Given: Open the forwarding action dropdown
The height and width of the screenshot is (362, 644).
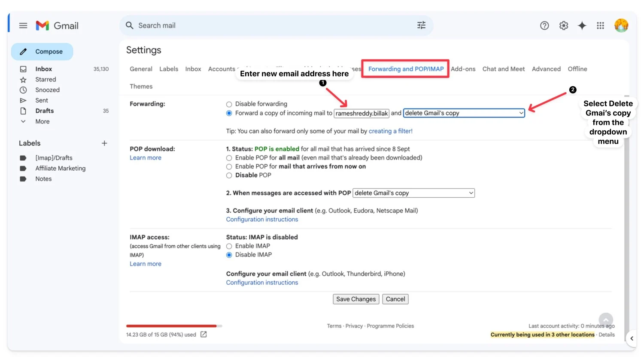Looking at the screenshot, I should click(464, 113).
